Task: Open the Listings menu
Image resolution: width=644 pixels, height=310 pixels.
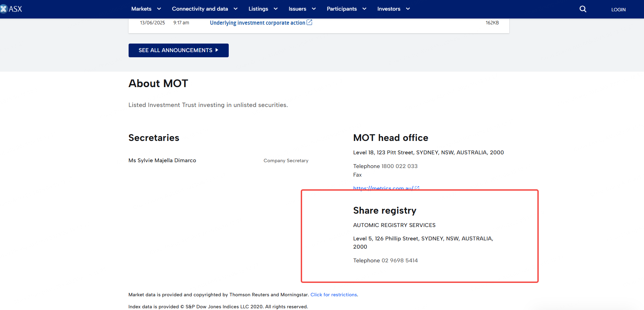Action: pos(258,9)
